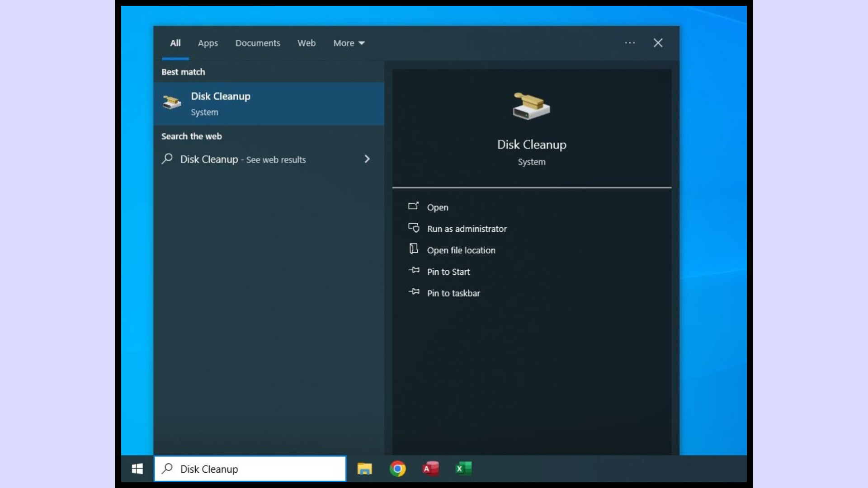Click the pin icon beside Pin to taskbar

(414, 292)
